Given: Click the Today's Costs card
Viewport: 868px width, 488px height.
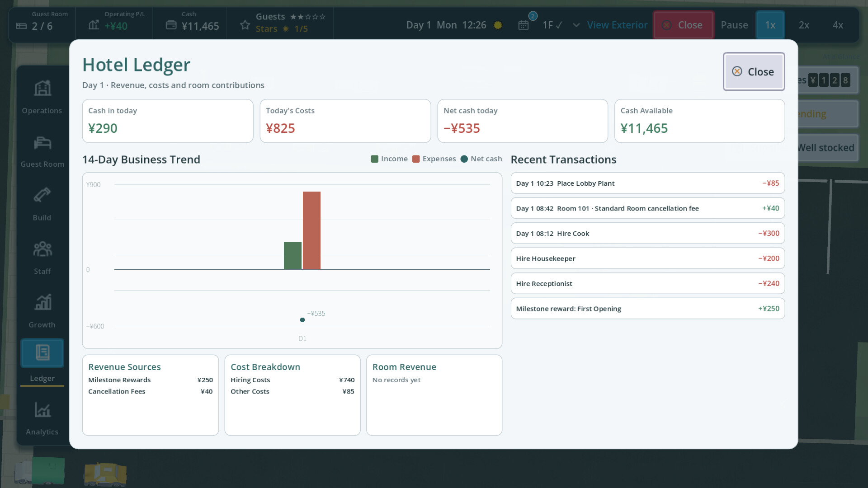Looking at the screenshot, I should (345, 121).
